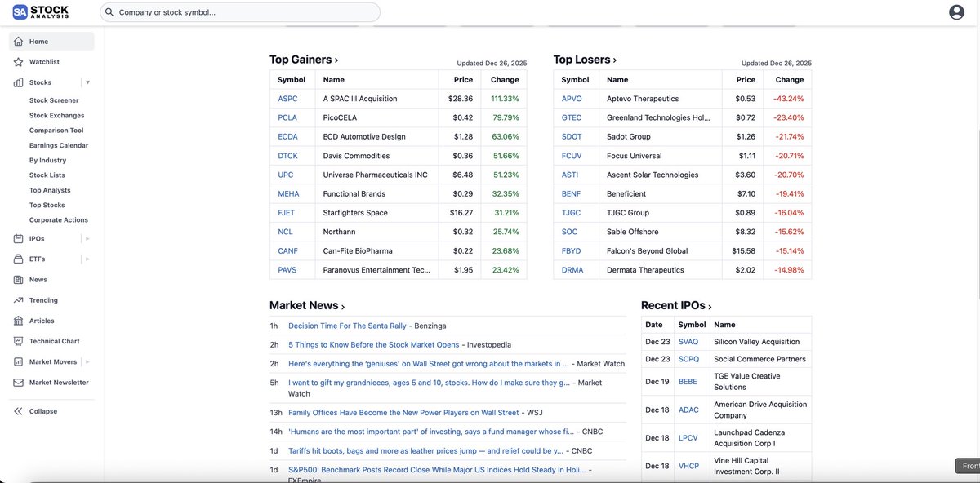
Task: Click the Trending arrow icon
Action: point(19,300)
